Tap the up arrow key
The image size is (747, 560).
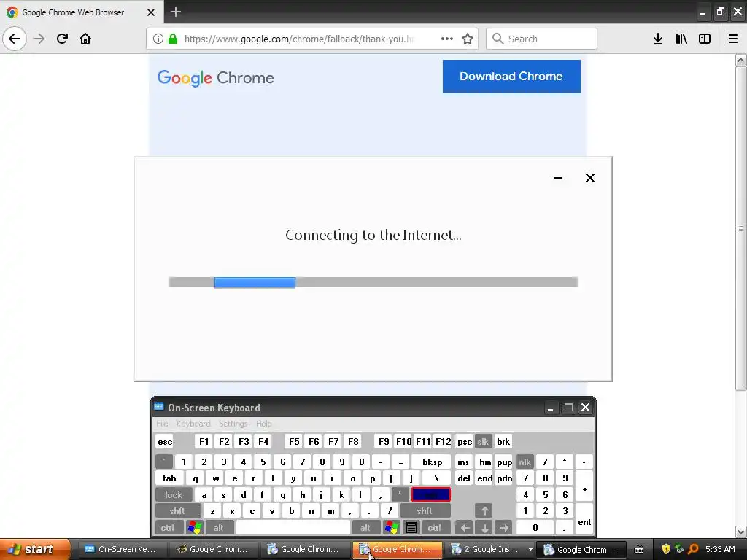(484, 511)
